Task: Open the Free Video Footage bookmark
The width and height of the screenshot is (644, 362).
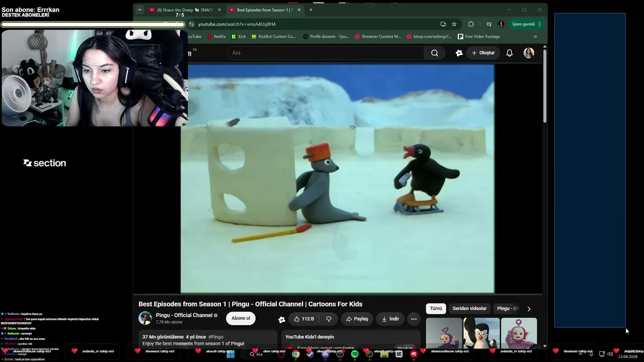Action: [479, 37]
